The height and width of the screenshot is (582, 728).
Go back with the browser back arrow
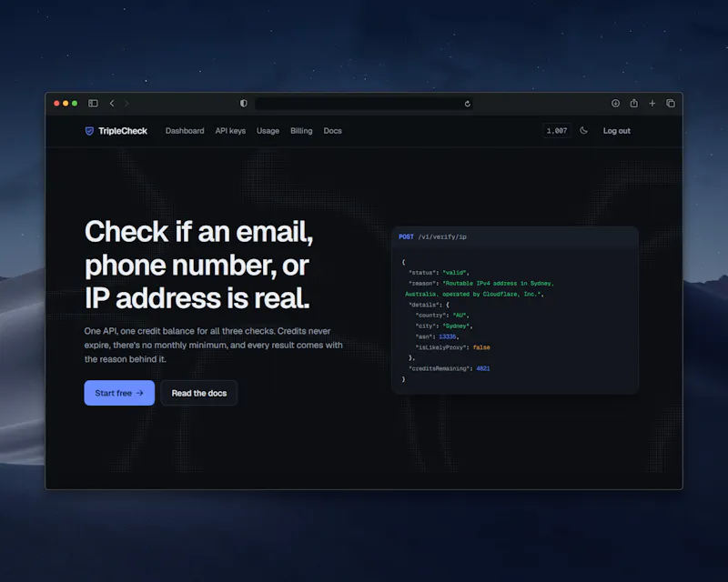112,103
